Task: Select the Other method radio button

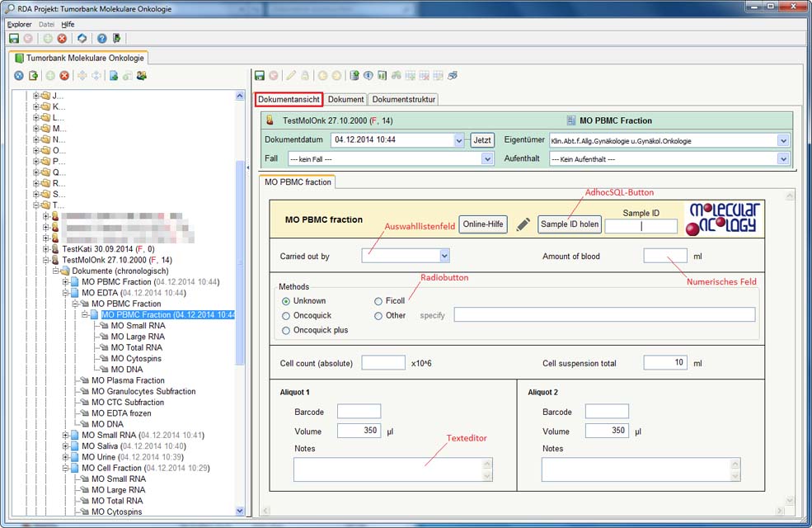Action: 378,315
